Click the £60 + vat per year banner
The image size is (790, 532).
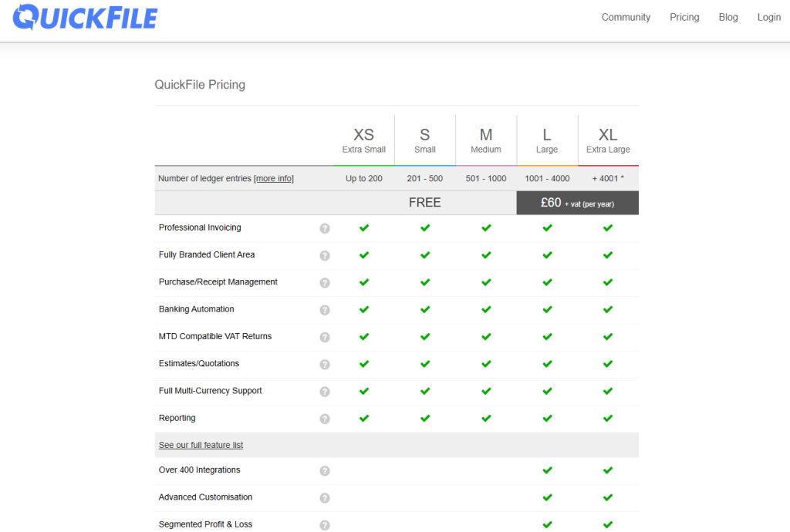pyautogui.click(x=577, y=203)
